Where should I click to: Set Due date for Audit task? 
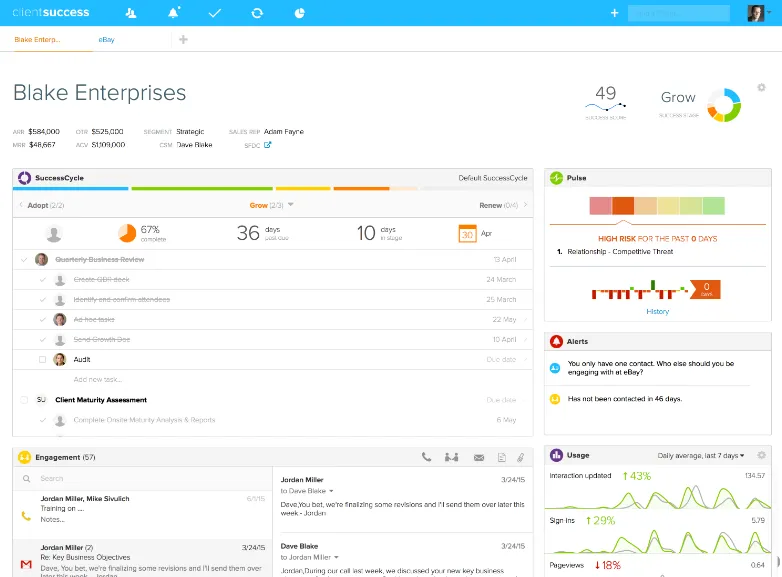[501, 359]
